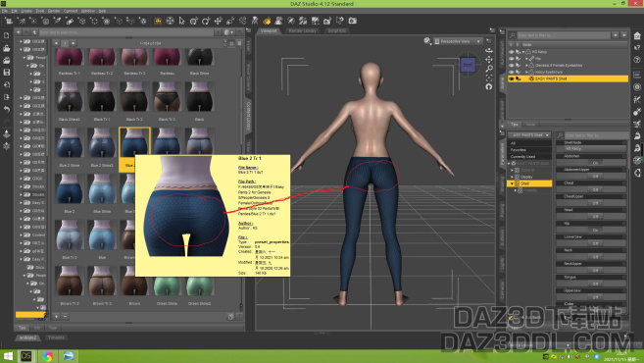Activate the Universal tool in toolbar
The image size is (644, 363).
(170, 21)
